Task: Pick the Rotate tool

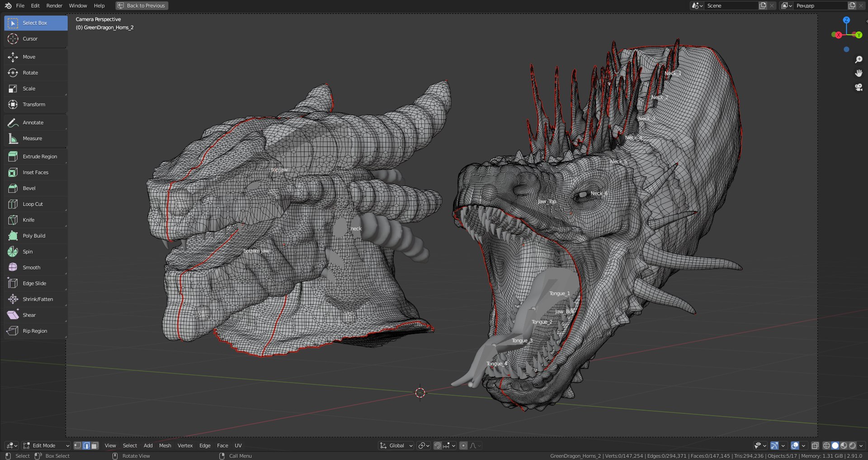Action: [36, 73]
